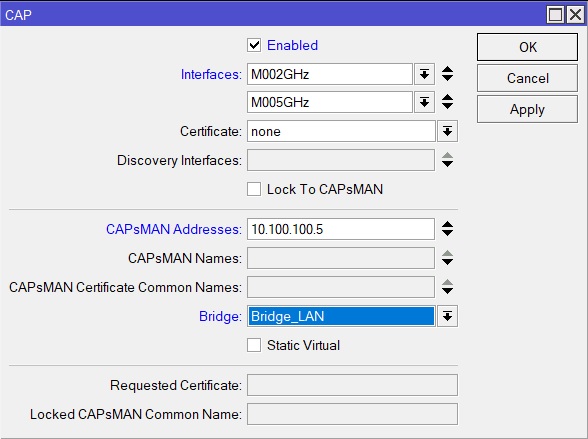Click Locked CAPsMAN Common Name field
This screenshot has width=588, height=439.
(352, 414)
